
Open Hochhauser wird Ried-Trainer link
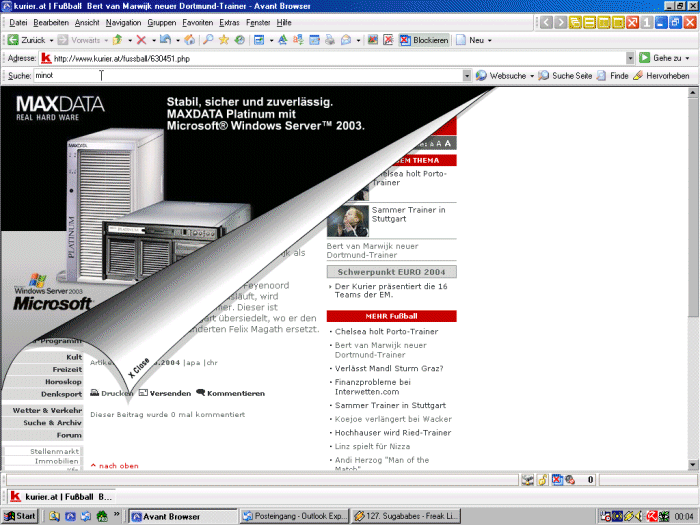[x=393, y=433]
